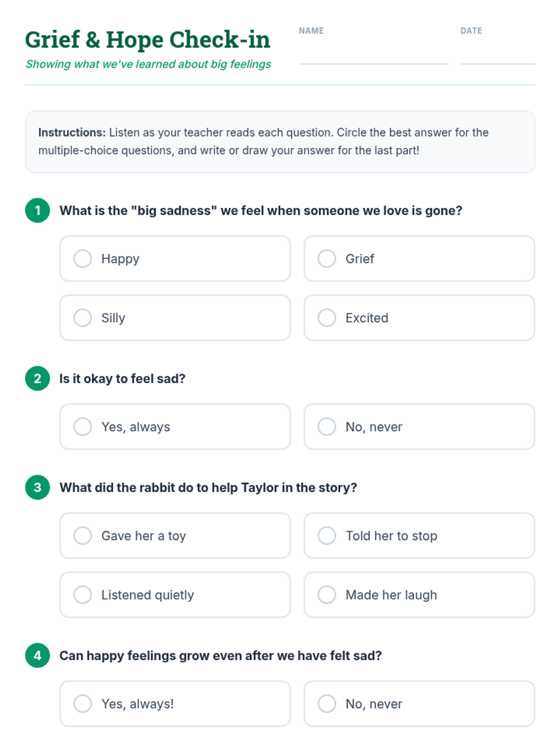Click the green number 2 badge

point(38,379)
